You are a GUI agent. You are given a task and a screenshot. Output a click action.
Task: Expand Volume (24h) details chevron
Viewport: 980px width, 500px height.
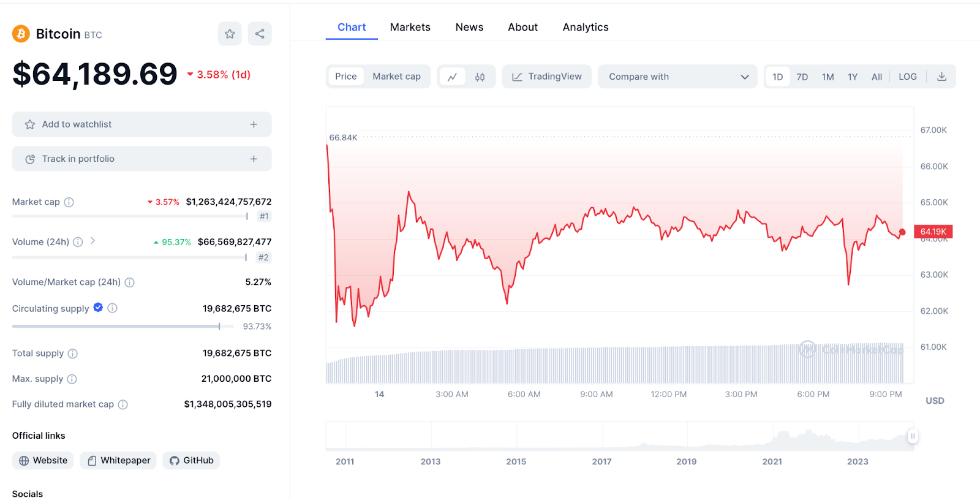point(93,241)
